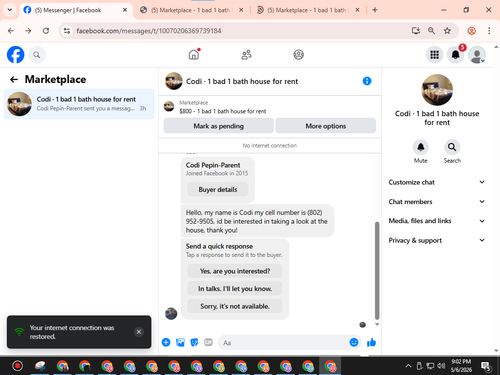The image size is (500, 375).
Task: Go back with the Marketplace back arrow
Action: coord(14,79)
